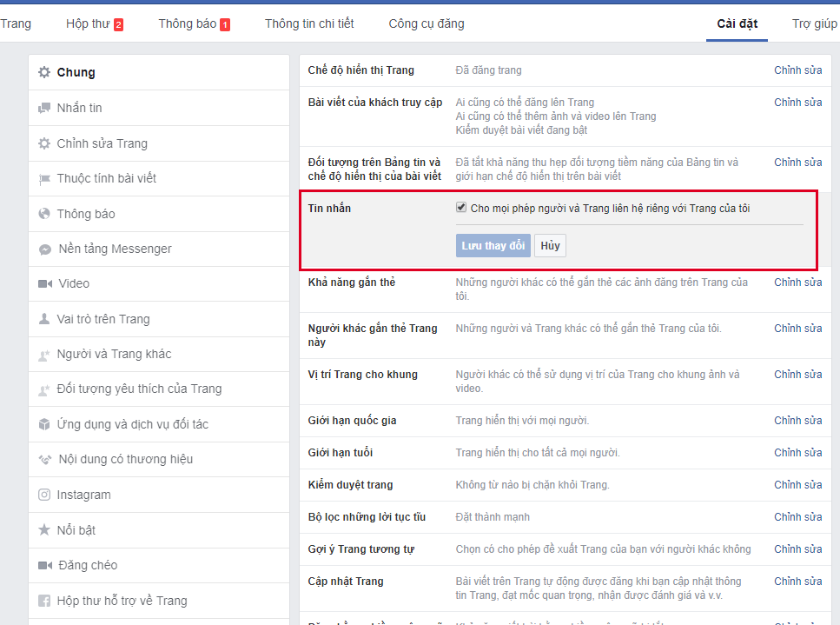Viewport: 840px width, 625px height.
Task: Click Chỉnh sửa for Vị trí Trang cho khung
Action: [797, 375]
